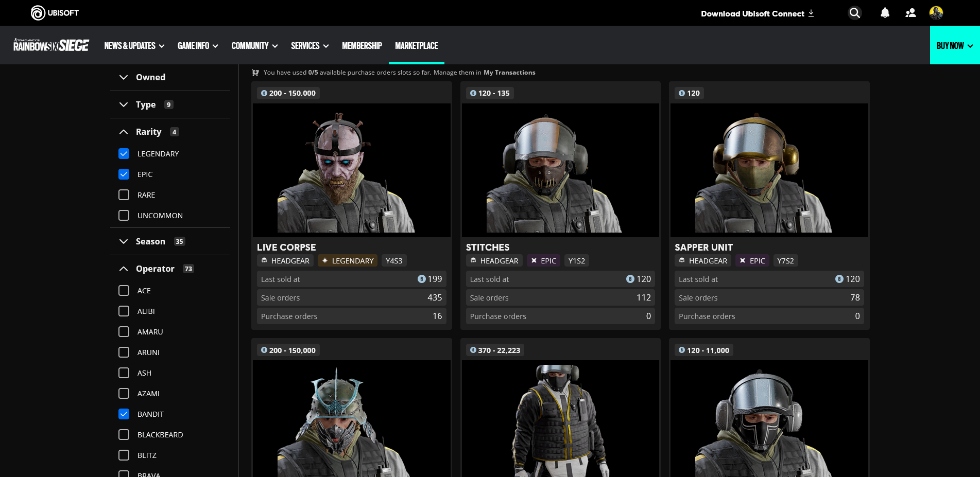
Task: Check the UNCOMMON rarity filter
Action: 124,216
